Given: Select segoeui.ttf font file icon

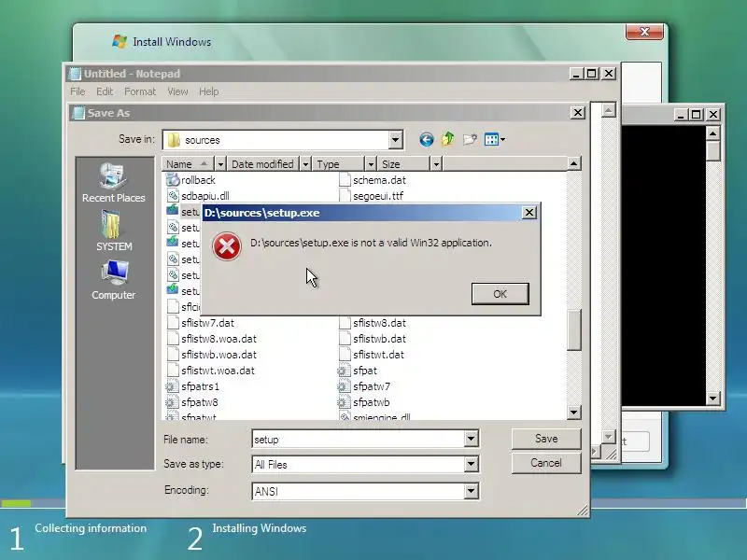Looking at the screenshot, I should [x=345, y=196].
